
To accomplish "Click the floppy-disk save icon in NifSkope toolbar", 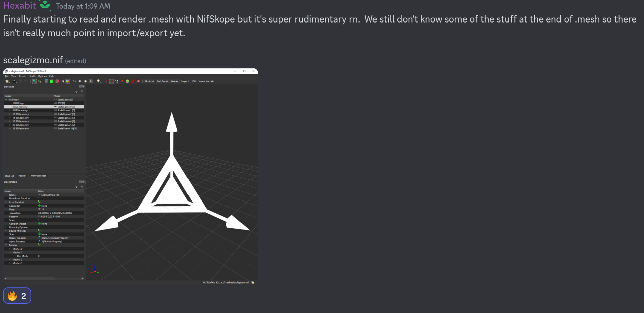I will [14, 81].
